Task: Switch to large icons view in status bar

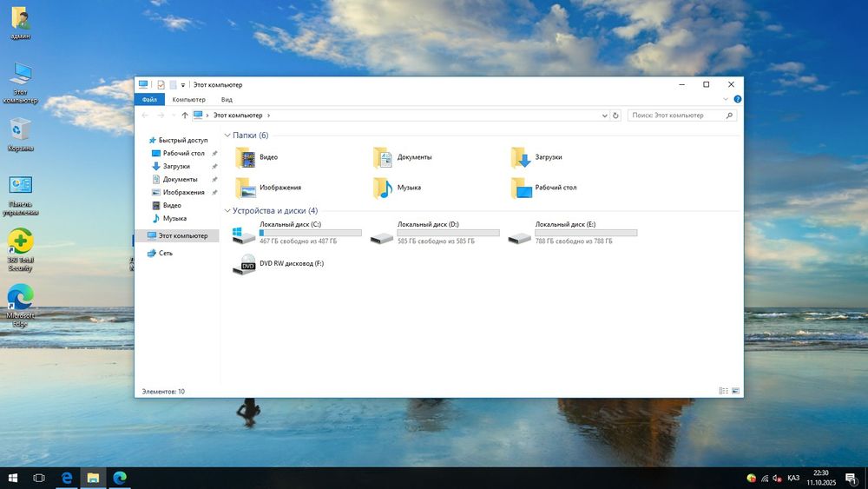Action: pyautogui.click(x=735, y=391)
